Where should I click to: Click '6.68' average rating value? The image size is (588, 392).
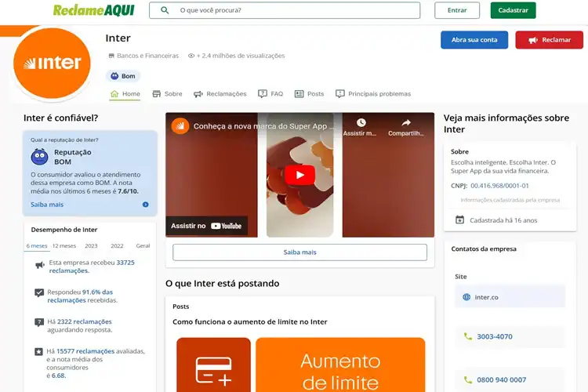click(58, 376)
